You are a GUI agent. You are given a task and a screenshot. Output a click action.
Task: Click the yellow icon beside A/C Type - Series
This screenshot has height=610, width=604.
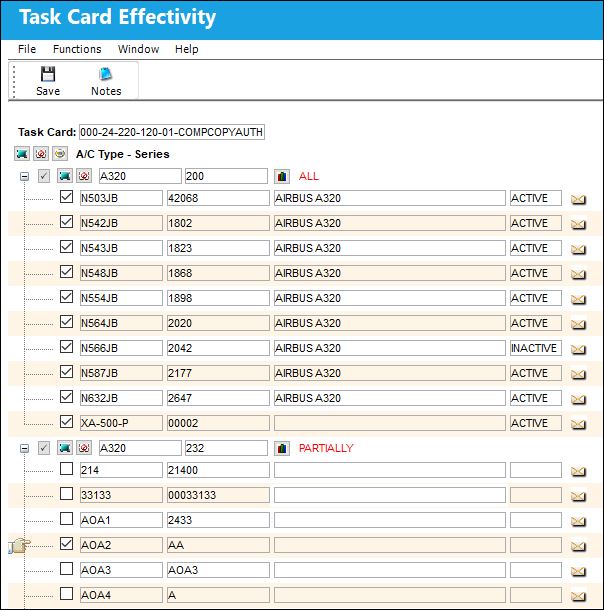[60, 154]
